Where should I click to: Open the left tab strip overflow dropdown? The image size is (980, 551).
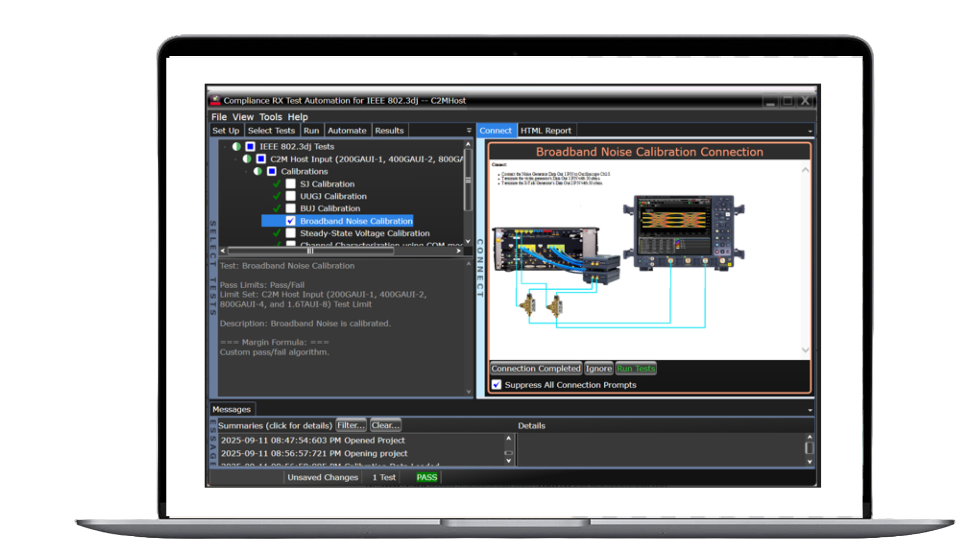coord(469,131)
